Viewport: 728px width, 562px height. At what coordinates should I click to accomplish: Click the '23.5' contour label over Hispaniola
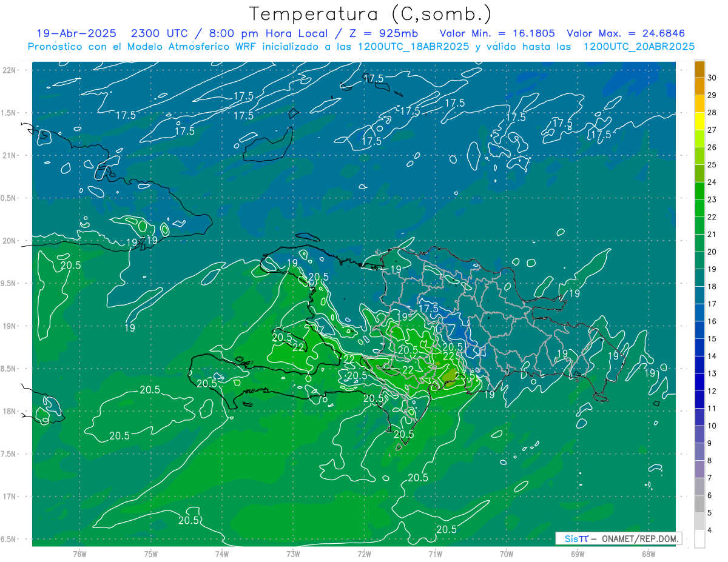466,376
